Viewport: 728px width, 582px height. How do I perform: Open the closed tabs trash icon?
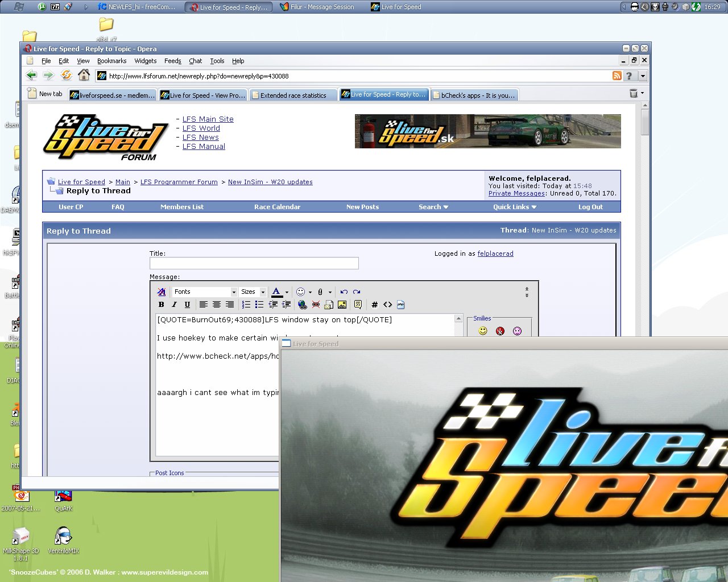coord(634,93)
